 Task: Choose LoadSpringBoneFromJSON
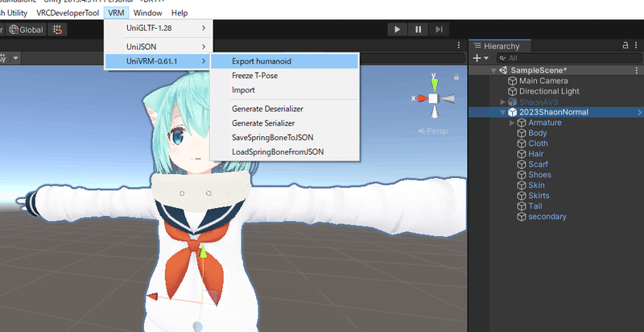285,152
